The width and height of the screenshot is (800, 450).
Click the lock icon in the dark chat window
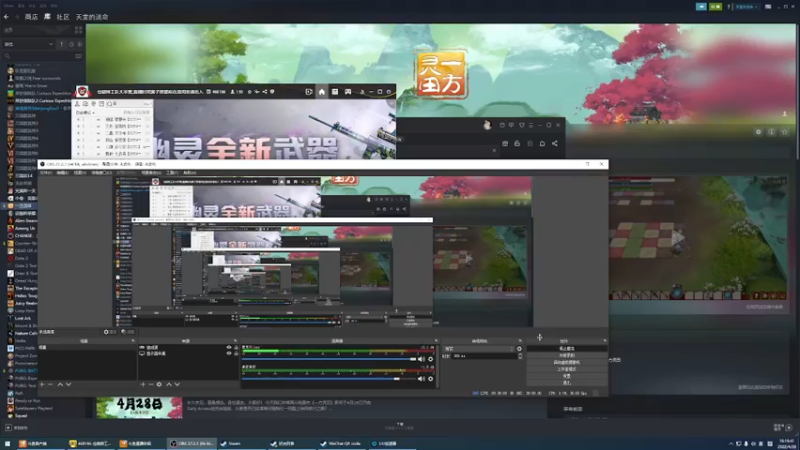pyautogui.click(x=517, y=143)
